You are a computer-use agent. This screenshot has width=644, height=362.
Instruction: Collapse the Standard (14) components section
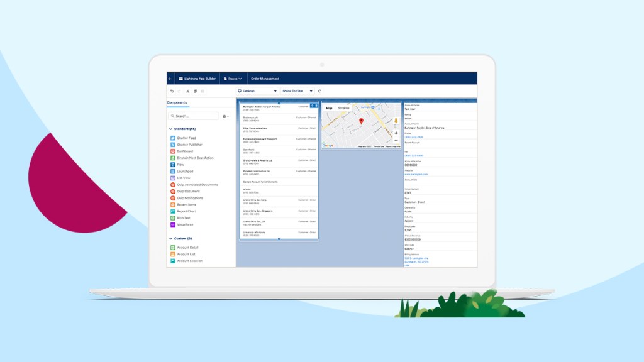tap(170, 129)
